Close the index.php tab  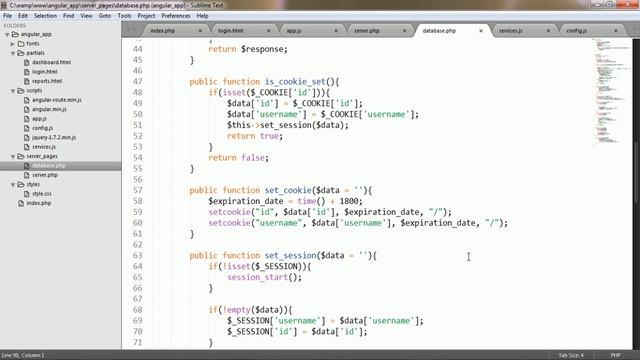pyautogui.click(x=200, y=31)
